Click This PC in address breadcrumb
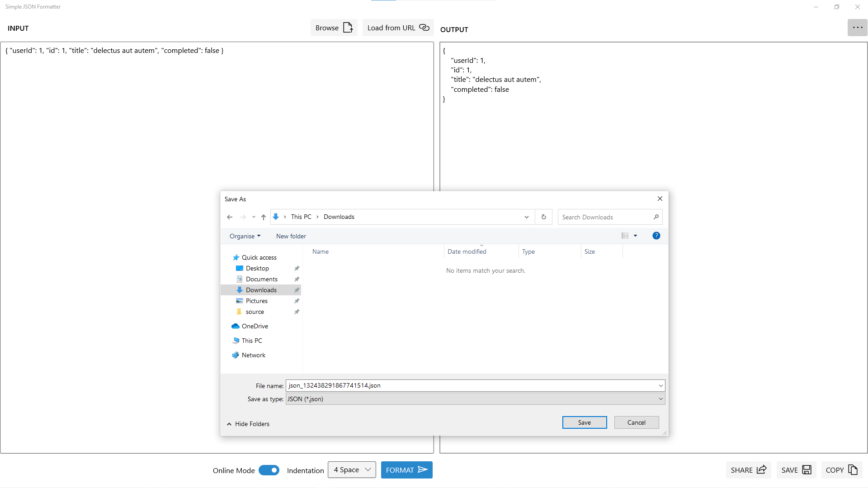This screenshot has width=868, height=488. [x=301, y=217]
